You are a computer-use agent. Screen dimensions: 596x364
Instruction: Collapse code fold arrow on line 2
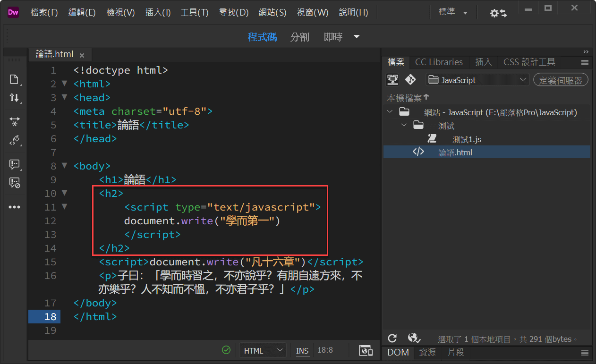pyautogui.click(x=65, y=84)
